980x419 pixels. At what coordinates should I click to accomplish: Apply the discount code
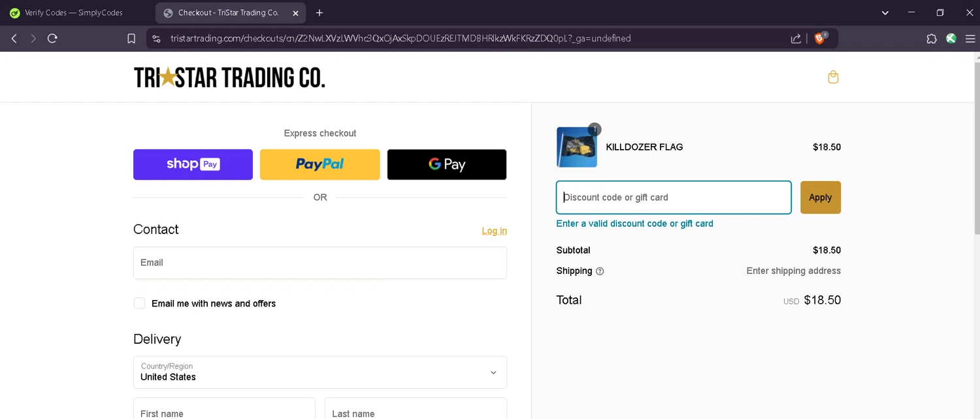click(821, 197)
